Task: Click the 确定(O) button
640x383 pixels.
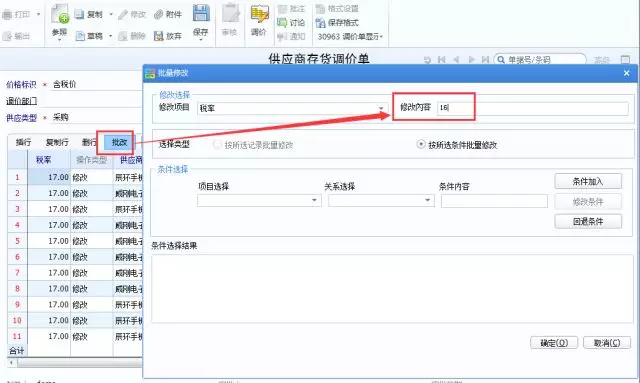Action: pos(554,343)
